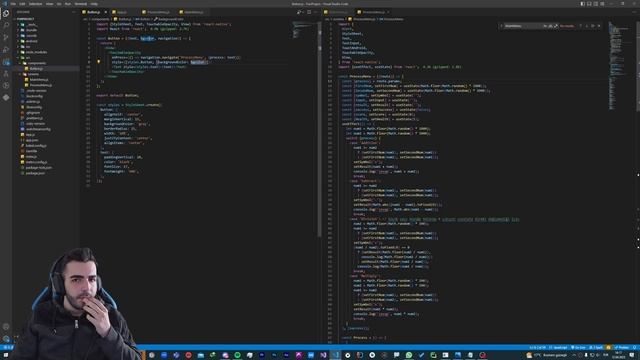
Task: Click the line and column indicator
Action: [x=538, y=347]
